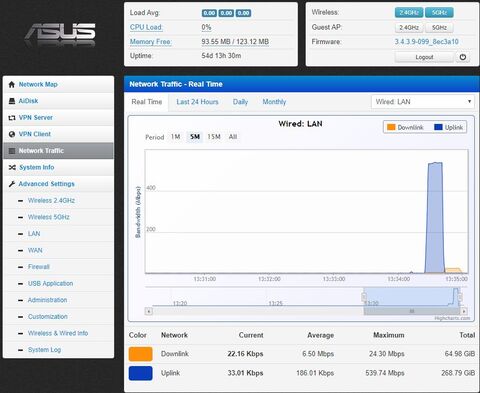Open Customization settings
Screen dimensions: 480x393
[x=48, y=317]
